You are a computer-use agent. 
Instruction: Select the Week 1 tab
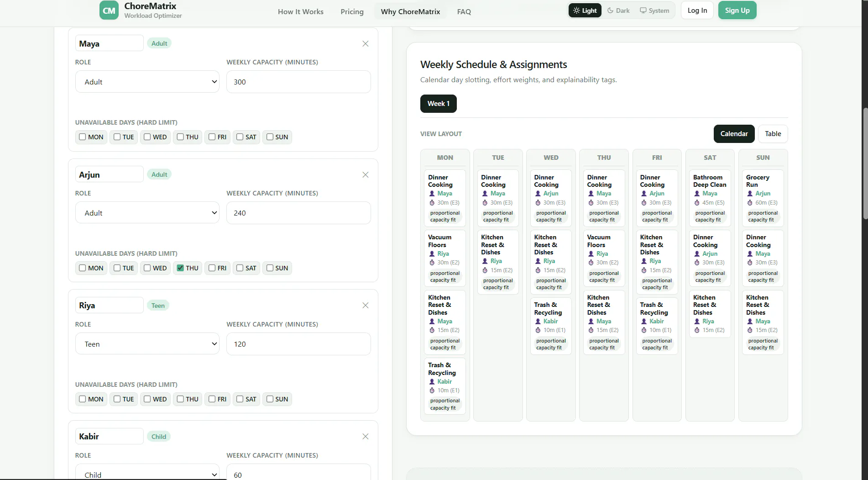point(438,104)
